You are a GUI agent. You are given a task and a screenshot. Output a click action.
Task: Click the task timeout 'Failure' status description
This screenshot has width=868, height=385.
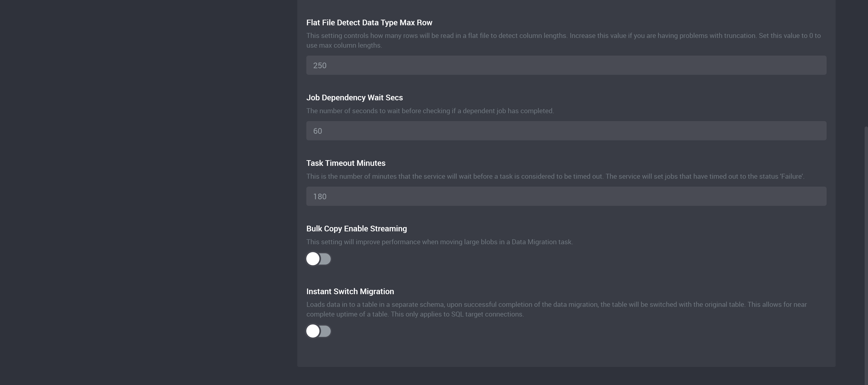point(555,176)
